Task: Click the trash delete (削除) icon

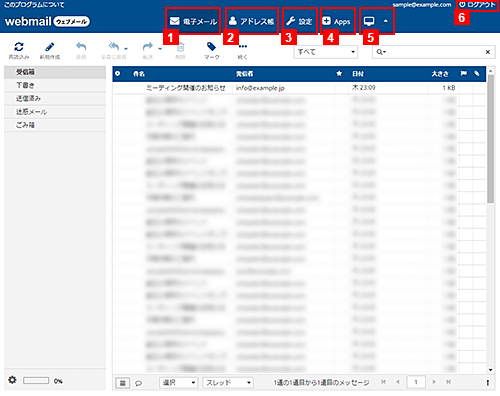Action: click(180, 47)
